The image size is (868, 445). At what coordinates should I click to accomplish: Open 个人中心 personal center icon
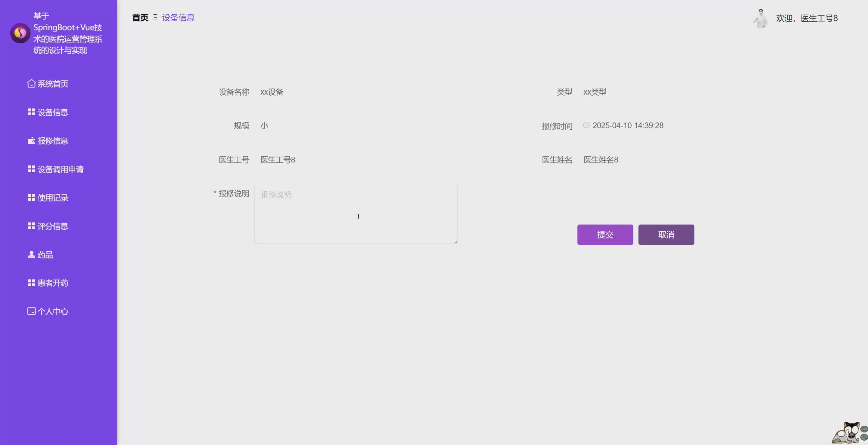31,311
